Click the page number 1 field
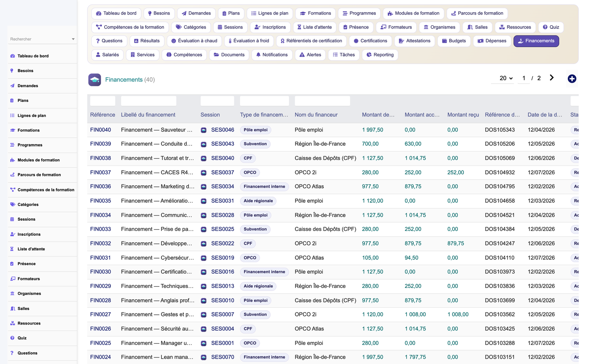 [524, 78]
